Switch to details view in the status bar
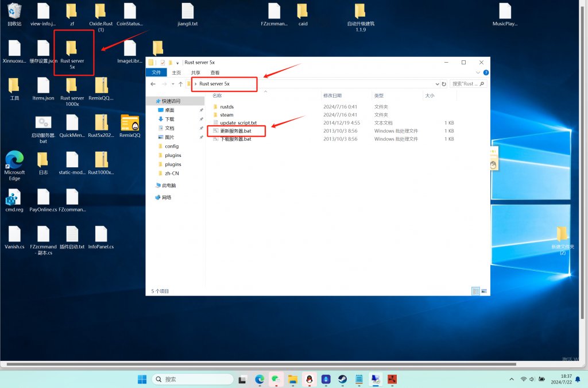The width and height of the screenshot is (588, 388). pos(475,291)
